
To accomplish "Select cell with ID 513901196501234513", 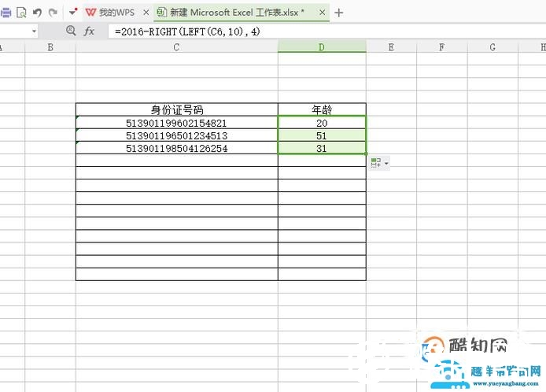I will [177, 135].
